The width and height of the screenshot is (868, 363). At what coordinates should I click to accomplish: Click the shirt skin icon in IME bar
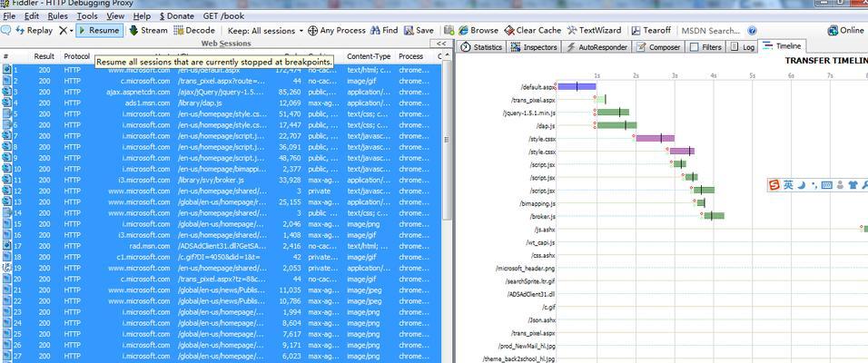(853, 185)
